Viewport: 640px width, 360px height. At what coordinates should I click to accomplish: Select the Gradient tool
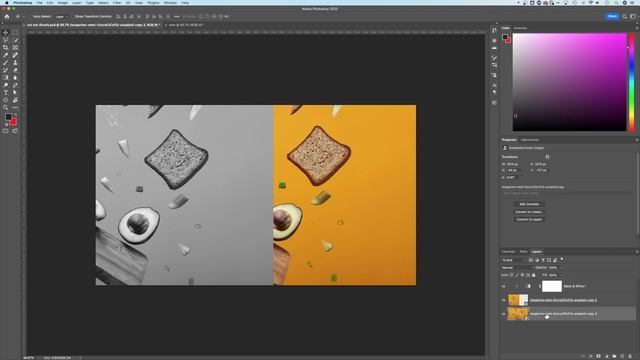tap(6, 78)
